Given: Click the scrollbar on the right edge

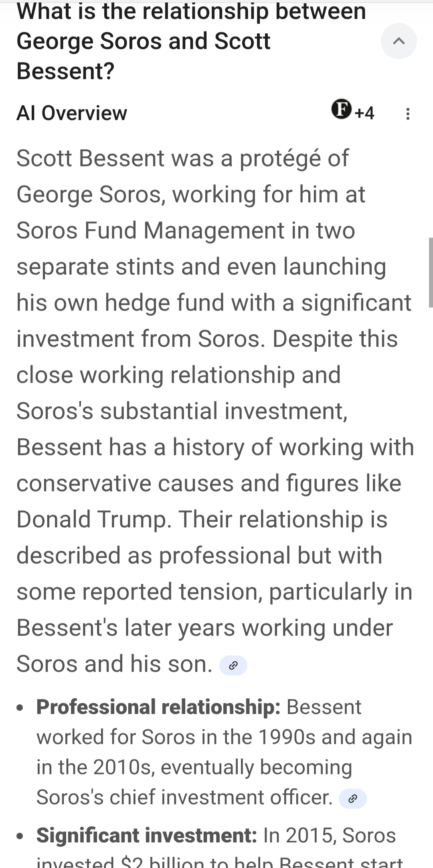Looking at the screenshot, I should pyautogui.click(x=431, y=272).
